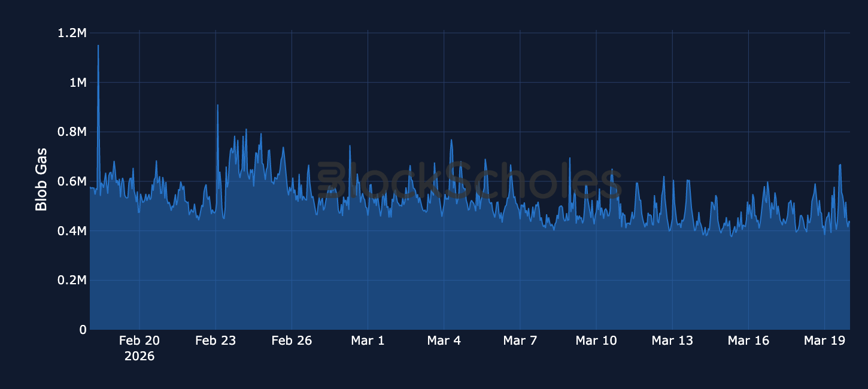This screenshot has height=389, width=868.
Task: Click the Mar 19 date label
Action: tap(824, 341)
